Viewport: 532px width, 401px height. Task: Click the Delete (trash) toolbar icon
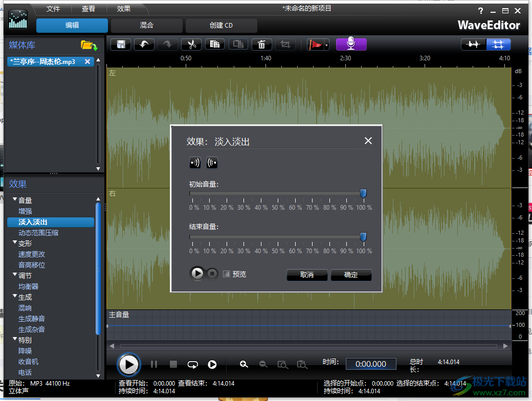(261, 44)
